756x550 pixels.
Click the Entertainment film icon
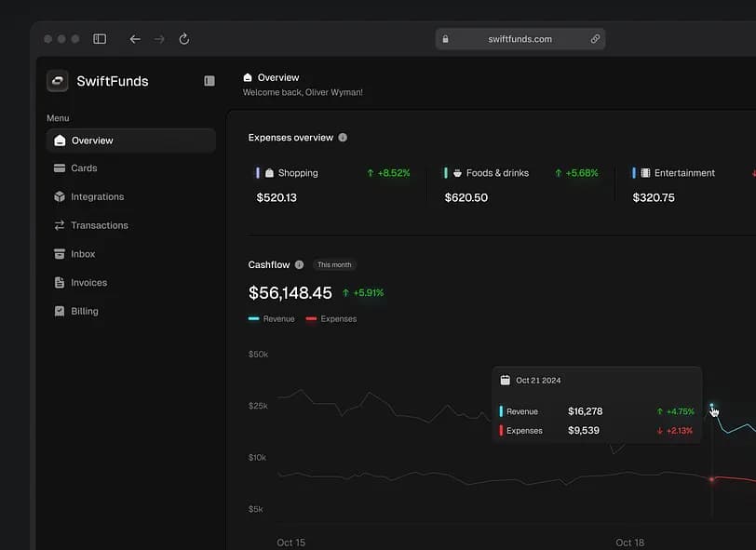coord(645,173)
